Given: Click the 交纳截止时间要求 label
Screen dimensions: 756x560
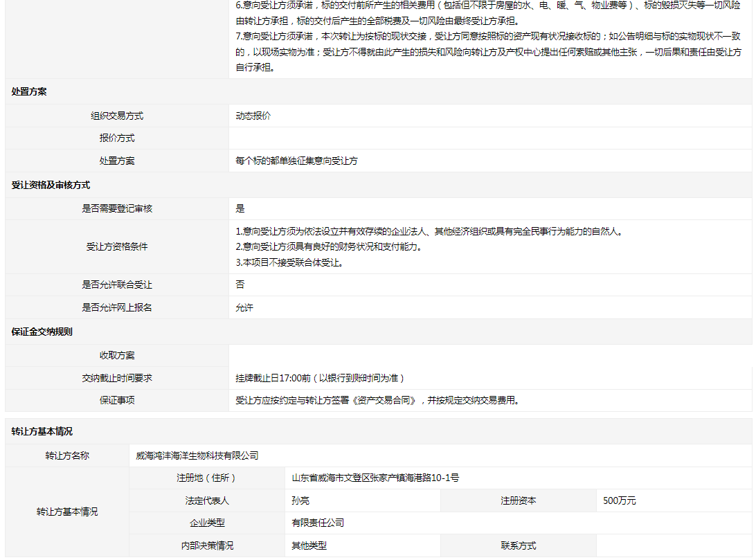Looking at the screenshot, I should [x=117, y=378].
